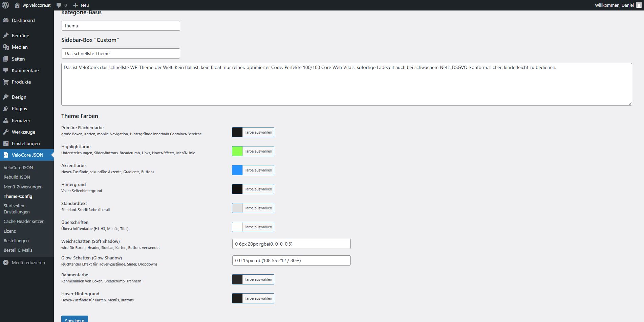644x322 pixels.
Task: Select the Plugins plug icon
Action: [6, 109]
